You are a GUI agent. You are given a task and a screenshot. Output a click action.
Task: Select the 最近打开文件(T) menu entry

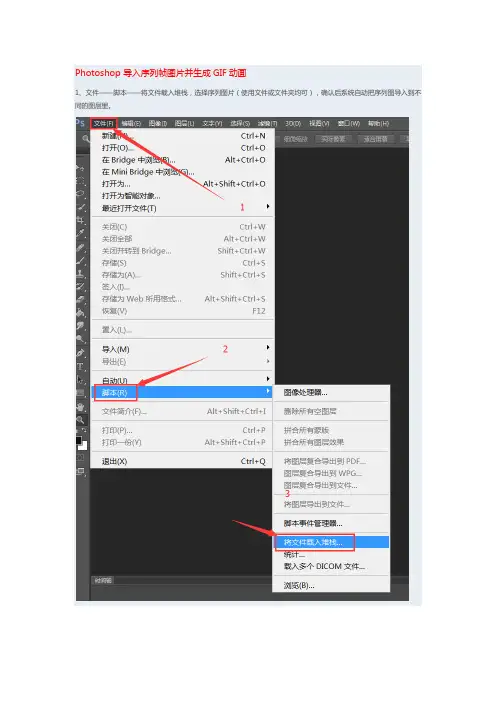[x=183, y=208]
